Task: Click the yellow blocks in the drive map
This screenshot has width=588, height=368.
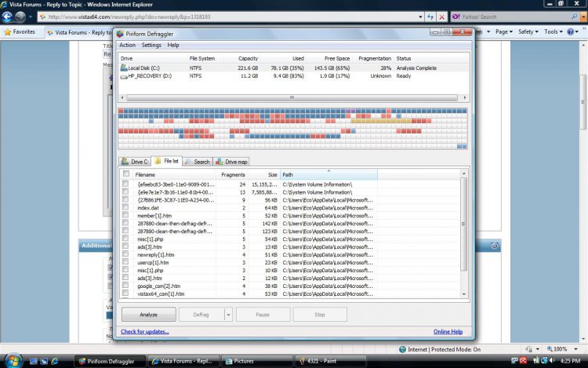Action: click(380, 121)
